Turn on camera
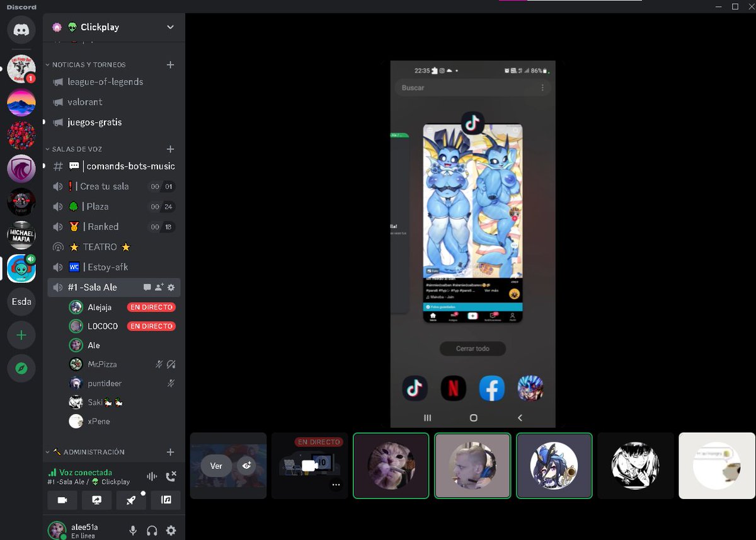Viewport: 756px width, 540px height. pyautogui.click(x=62, y=500)
